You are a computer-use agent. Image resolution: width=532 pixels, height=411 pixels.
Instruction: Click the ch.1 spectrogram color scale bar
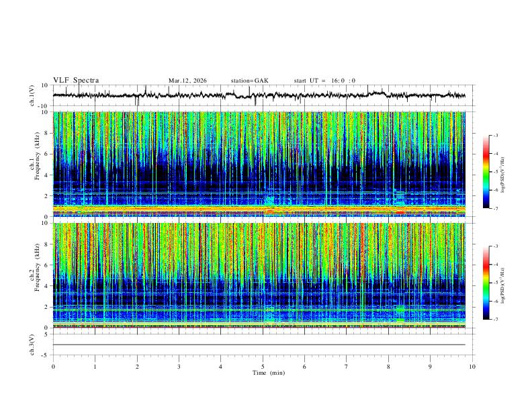tap(486, 172)
